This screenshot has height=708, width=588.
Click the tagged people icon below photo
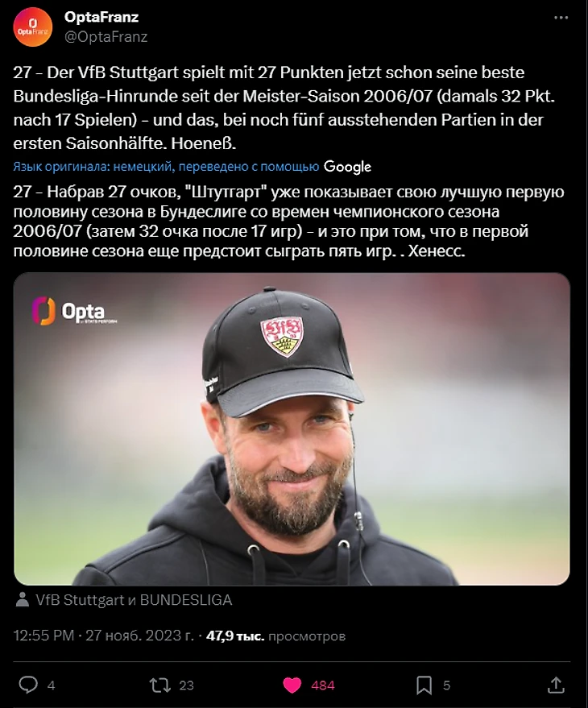point(22,599)
